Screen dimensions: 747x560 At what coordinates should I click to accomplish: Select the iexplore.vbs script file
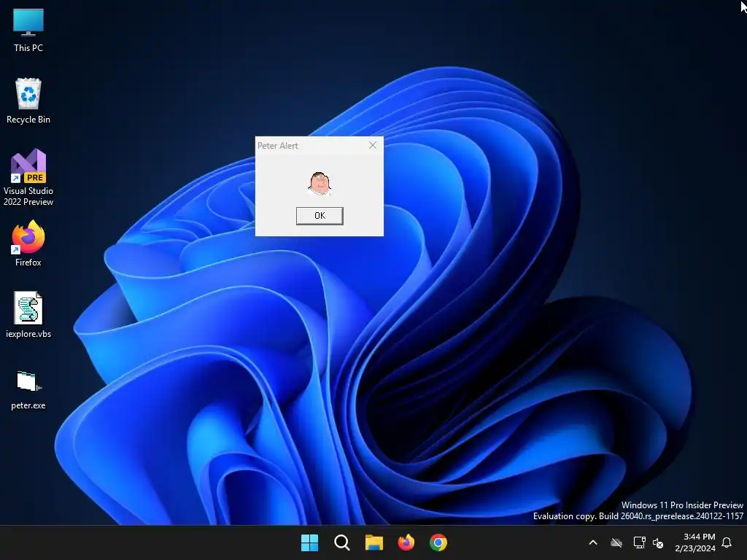coord(28,315)
